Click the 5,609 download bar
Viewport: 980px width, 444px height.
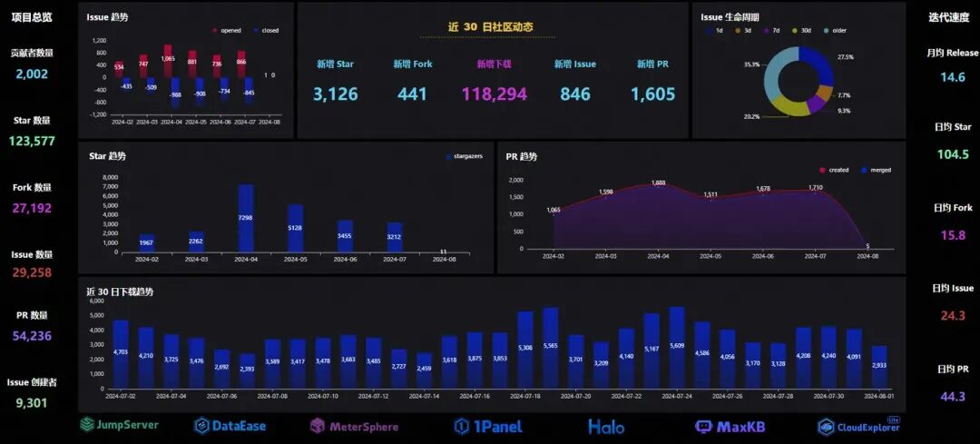point(677,347)
